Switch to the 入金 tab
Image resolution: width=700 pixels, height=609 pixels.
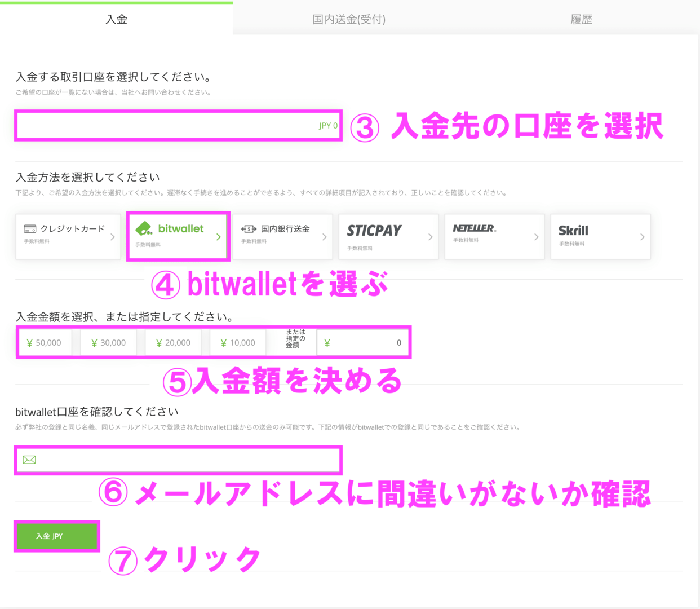coord(116,19)
